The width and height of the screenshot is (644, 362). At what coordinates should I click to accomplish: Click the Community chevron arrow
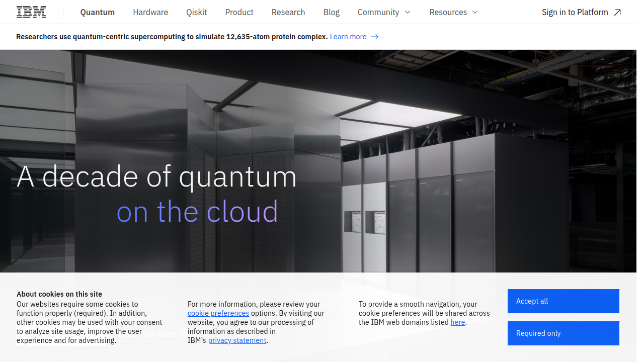click(408, 12)
